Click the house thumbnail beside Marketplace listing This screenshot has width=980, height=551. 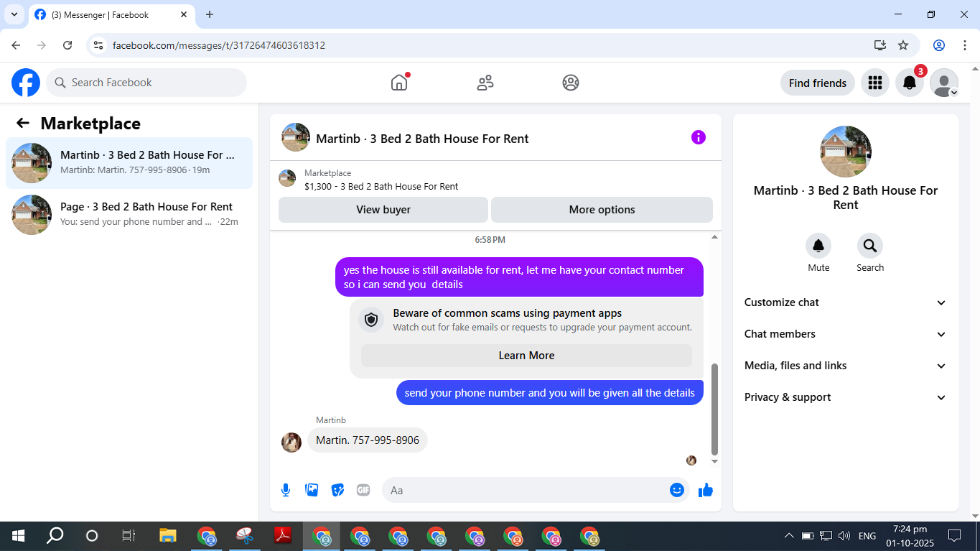pos(287,178)
